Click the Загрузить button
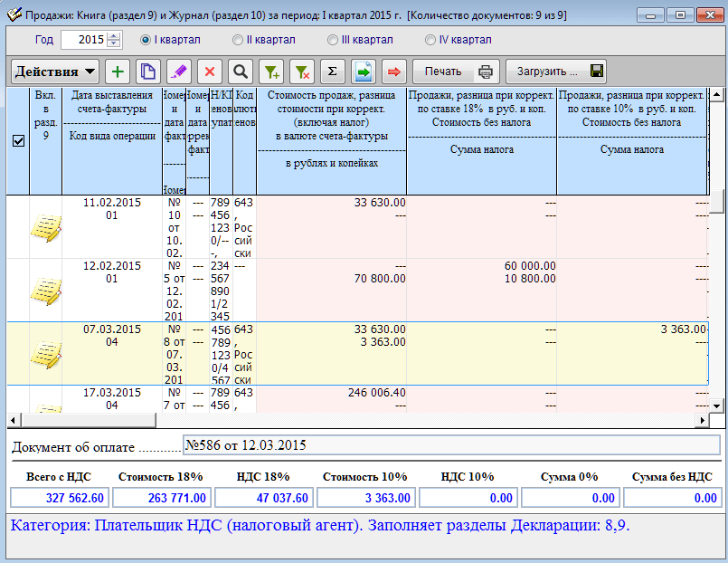 pos(556,72)
